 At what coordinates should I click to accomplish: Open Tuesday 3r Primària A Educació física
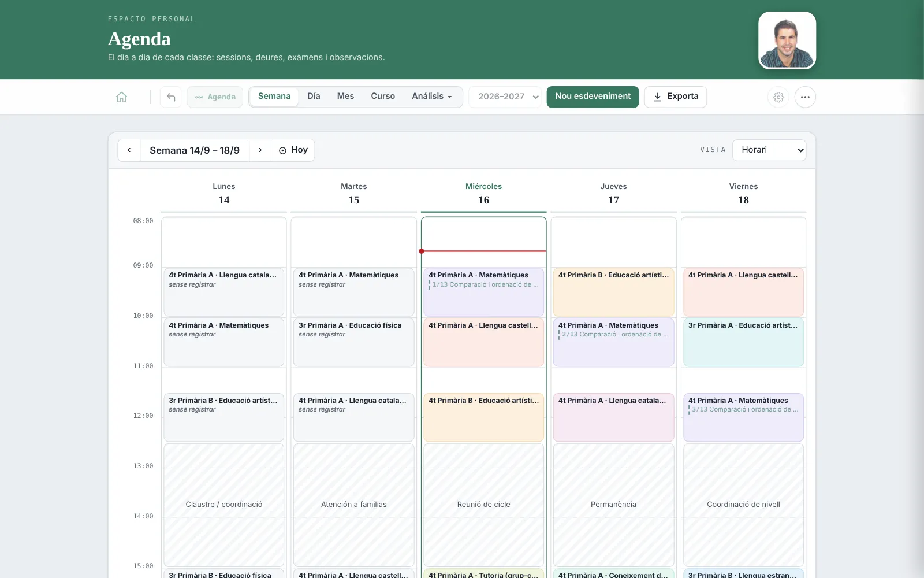(354, 342)
